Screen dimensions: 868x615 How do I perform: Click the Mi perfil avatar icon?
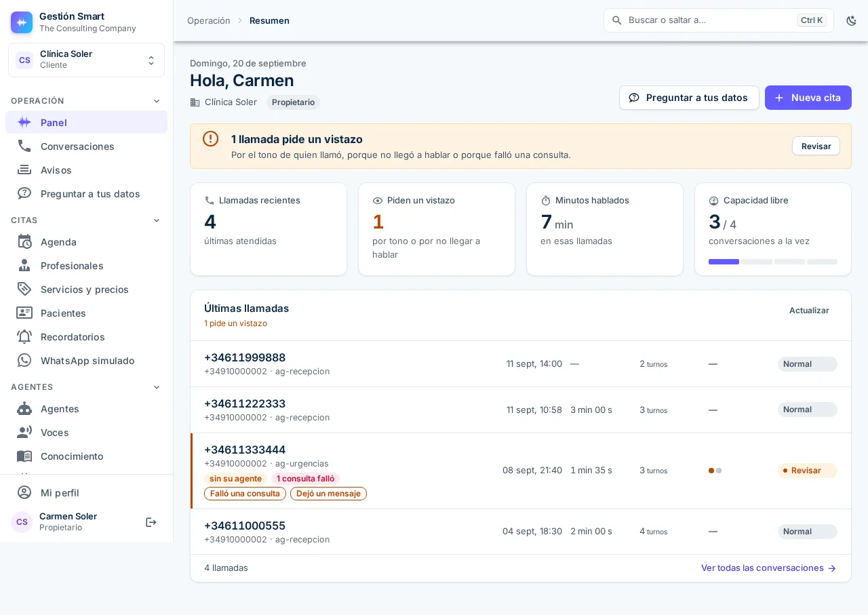tap(24, 492)
